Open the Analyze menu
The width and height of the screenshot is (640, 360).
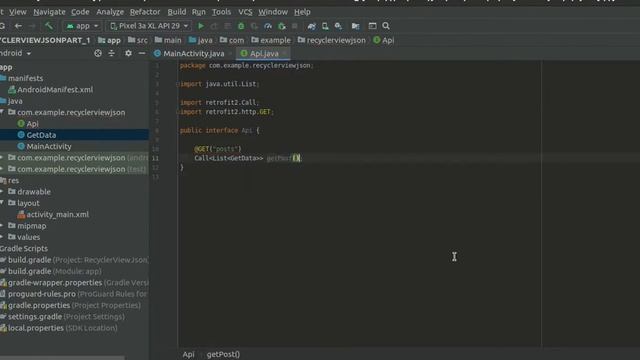point(110,12)
